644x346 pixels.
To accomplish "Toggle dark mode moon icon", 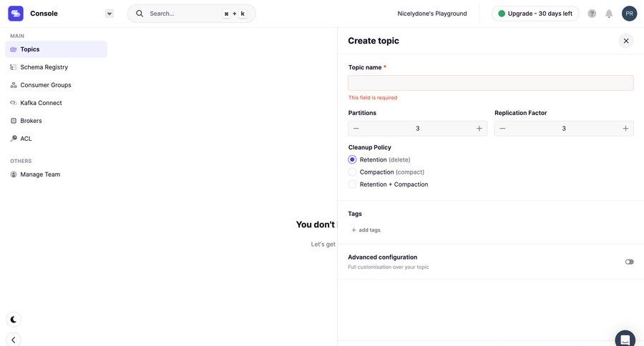I will point(14,320).
